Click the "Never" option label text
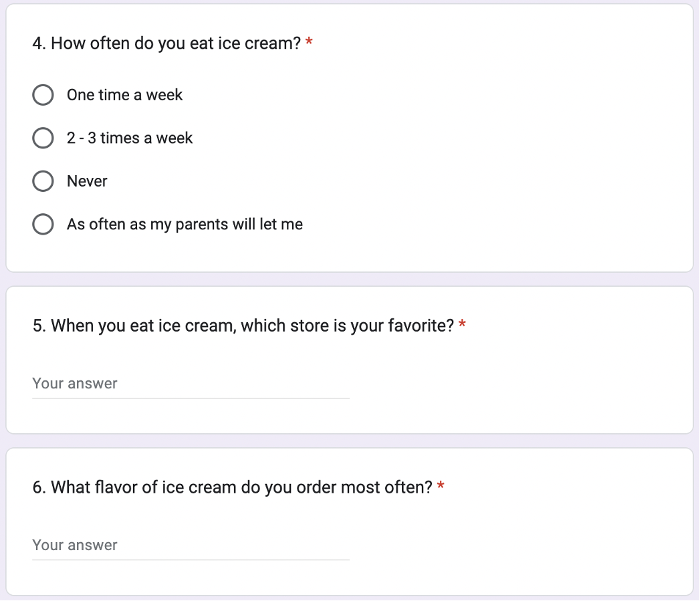This screenshot has height=601, width=700. point(87,181)
